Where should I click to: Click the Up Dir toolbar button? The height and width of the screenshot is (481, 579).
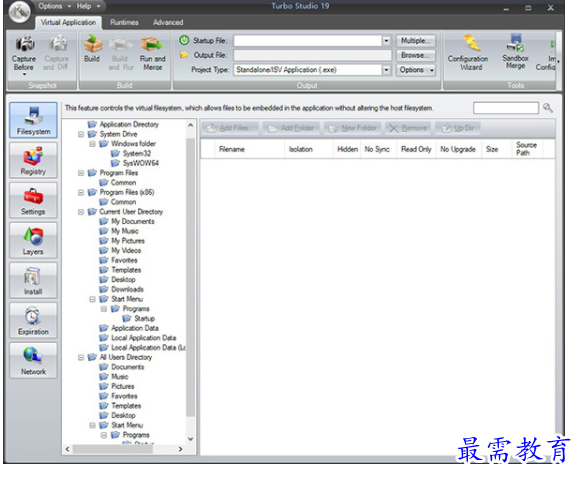click(x=458, y=128)
